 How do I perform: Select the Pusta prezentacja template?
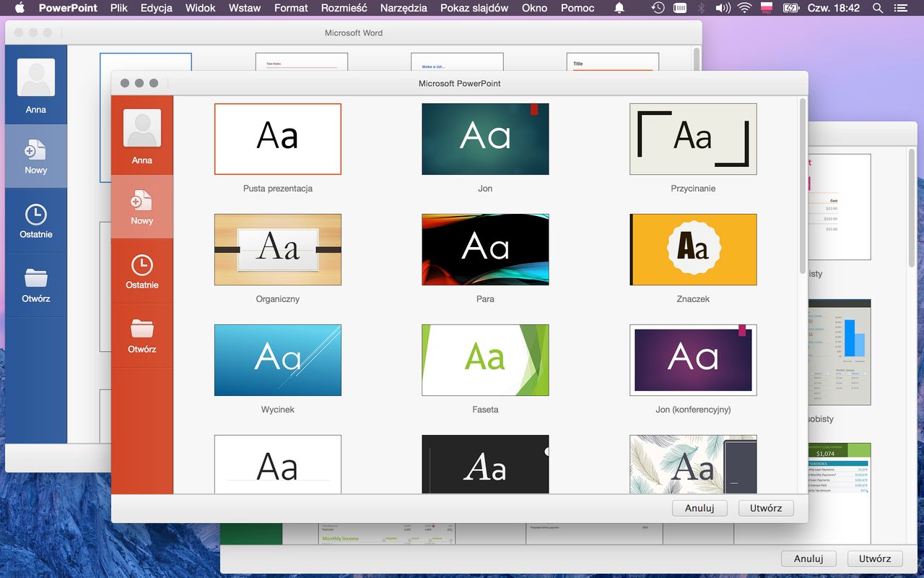click(x=278, y=139)
